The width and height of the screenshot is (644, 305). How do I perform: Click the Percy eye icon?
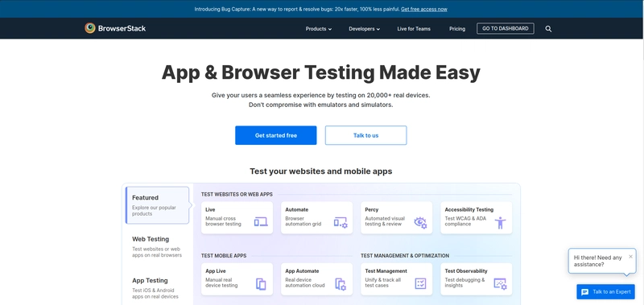point(420,222)
